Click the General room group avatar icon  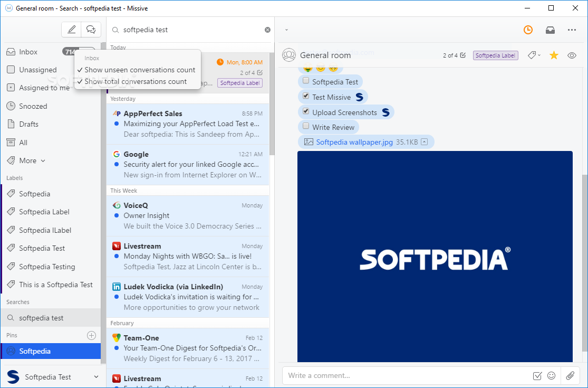289,55
